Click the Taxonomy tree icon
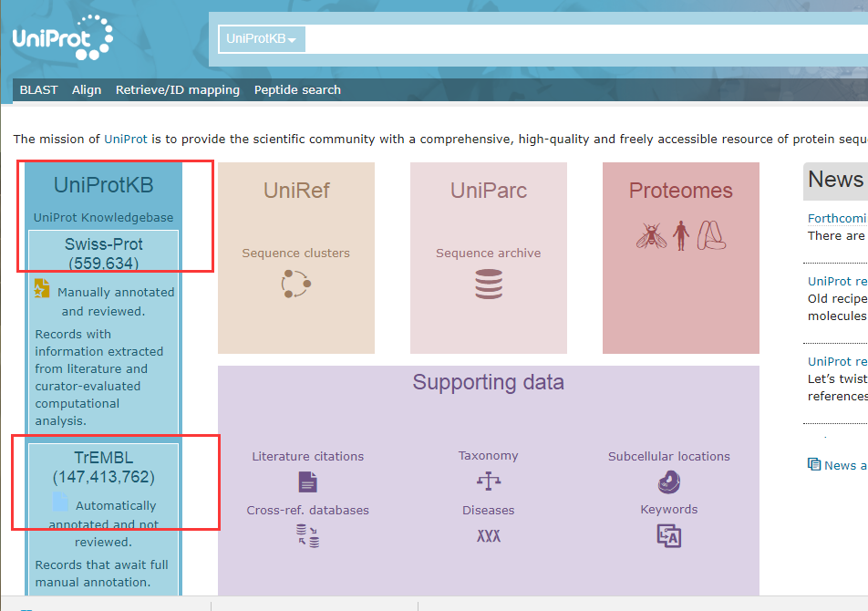Screen dimensions: 868x611 (x=489, y=481)
